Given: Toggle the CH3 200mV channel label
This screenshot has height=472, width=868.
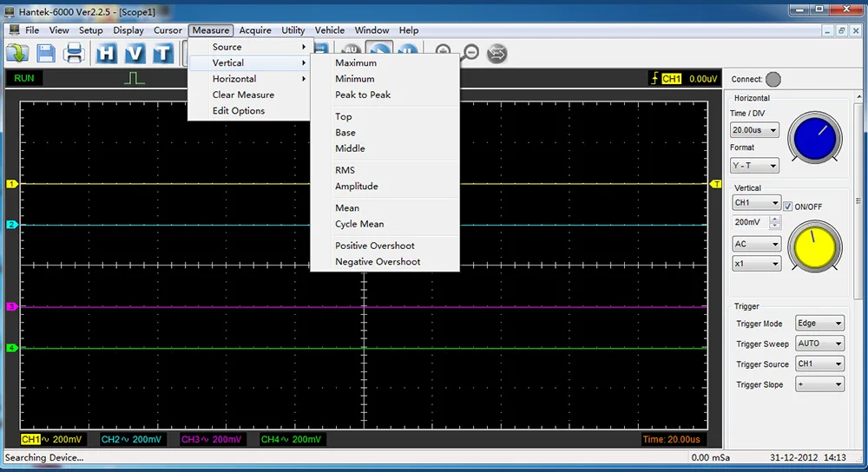Looking at the screenshot, I should tap(210, 440).
